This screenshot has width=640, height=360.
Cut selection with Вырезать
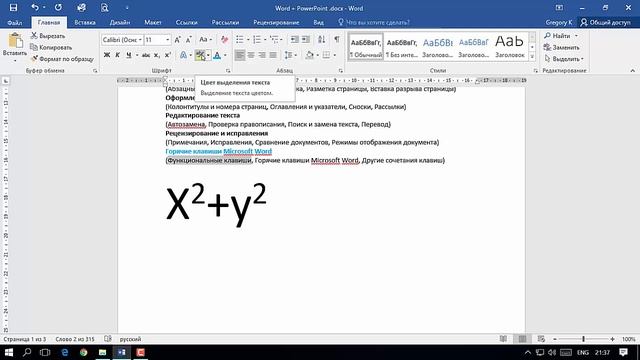[48, 36]
